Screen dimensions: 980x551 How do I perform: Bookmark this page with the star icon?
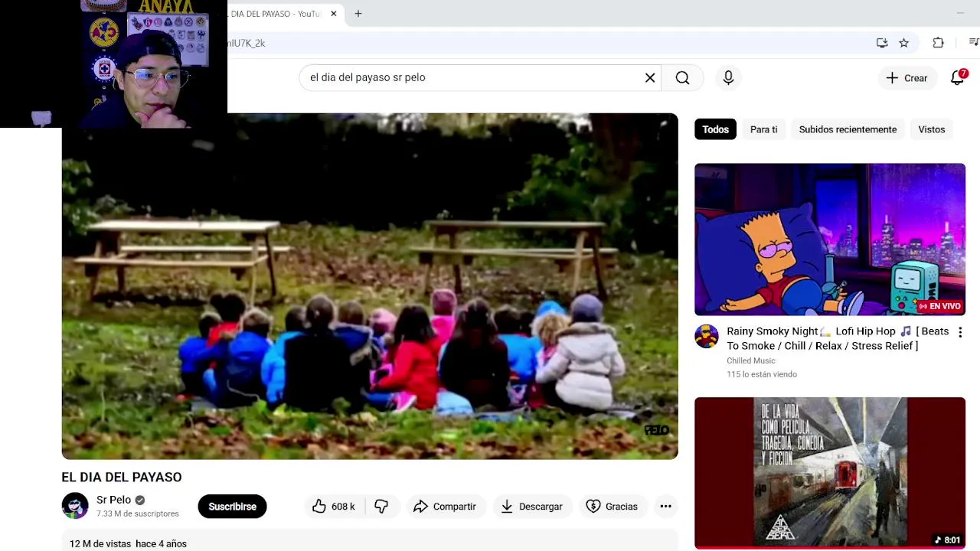tap(904, 43)
